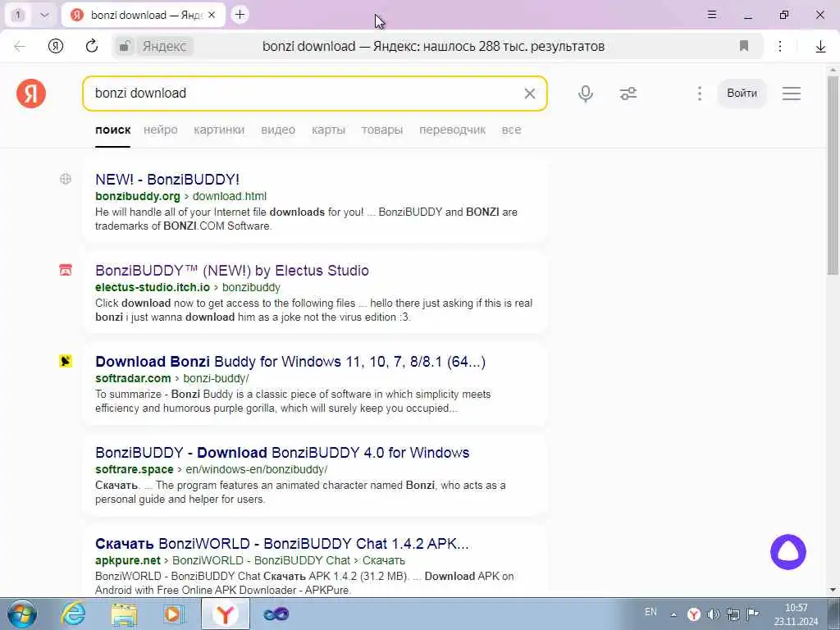Open the NEW! - BonziBUDDY! result
The height and width of the screenshot is (630, 840).
(167, 180)
